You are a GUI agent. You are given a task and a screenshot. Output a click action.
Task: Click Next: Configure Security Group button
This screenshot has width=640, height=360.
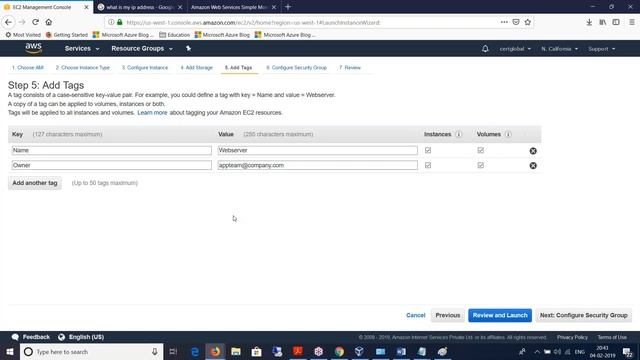pos(584,315)
